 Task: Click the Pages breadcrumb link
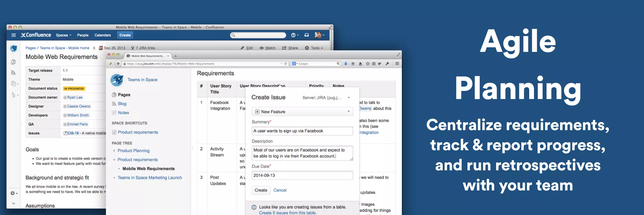[31, 48]
